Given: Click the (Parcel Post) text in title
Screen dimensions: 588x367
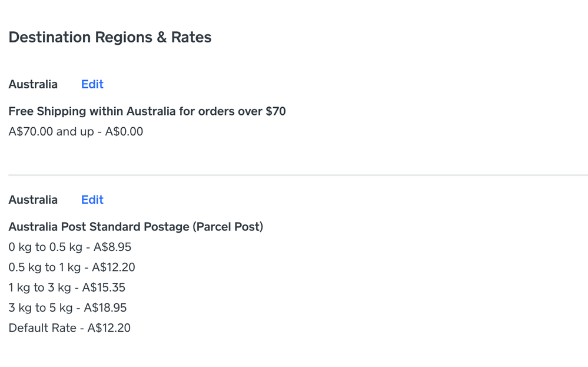Looking at the screenshot, I should pos(228,227).
